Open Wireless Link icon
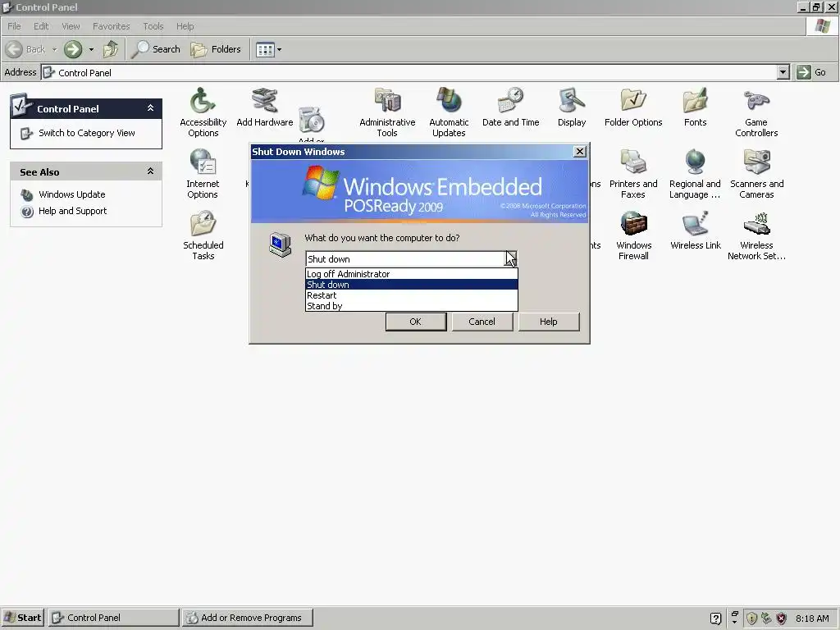Image resolution: width=840 pixels, height=630 pixels. [696, 231]
